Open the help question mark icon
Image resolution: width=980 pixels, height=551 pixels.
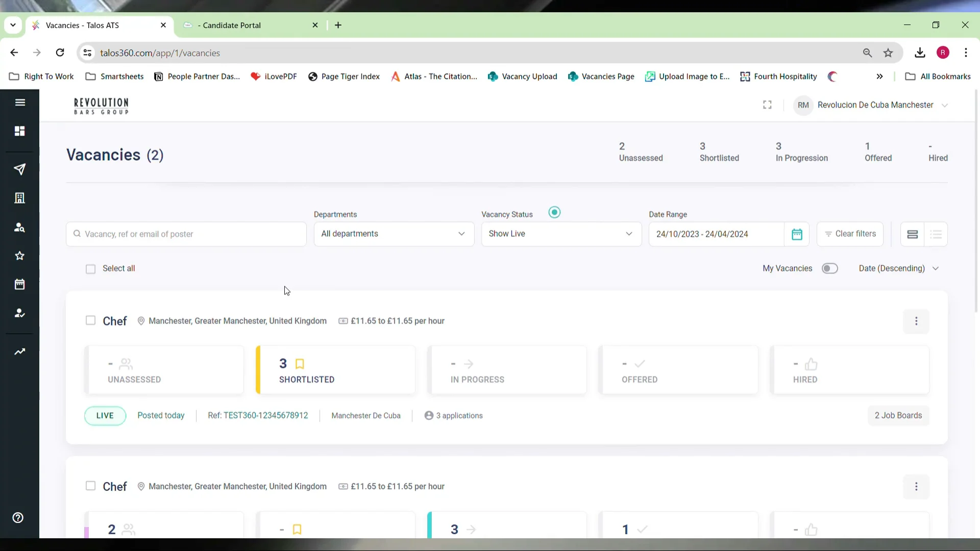[17, 517]
